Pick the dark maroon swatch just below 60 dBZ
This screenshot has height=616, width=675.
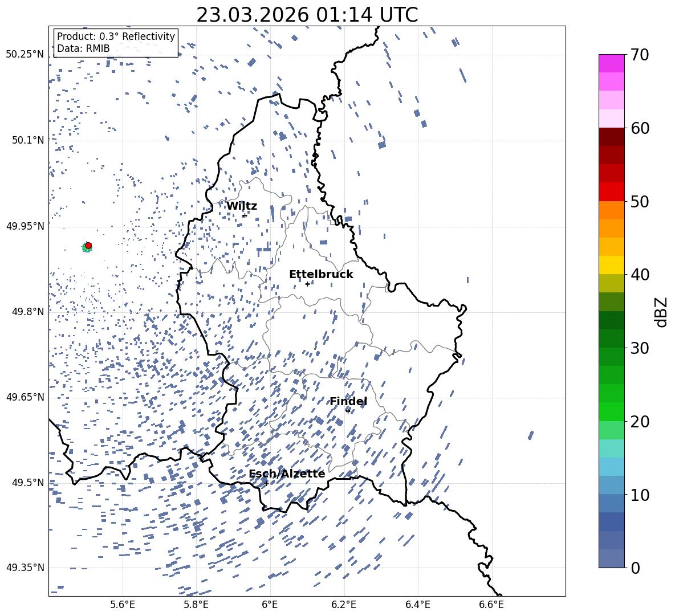pos(612,137)
